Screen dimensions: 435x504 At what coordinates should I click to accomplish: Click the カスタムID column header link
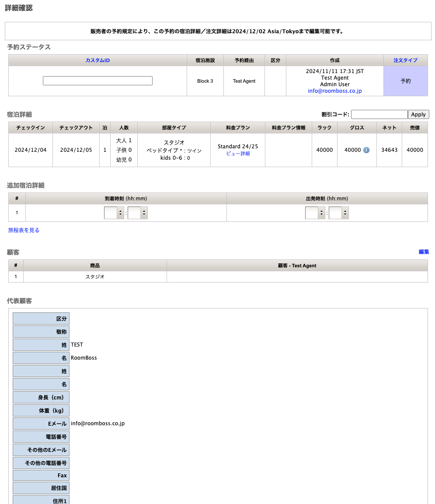pyautogui.click(x=97, y=60)
